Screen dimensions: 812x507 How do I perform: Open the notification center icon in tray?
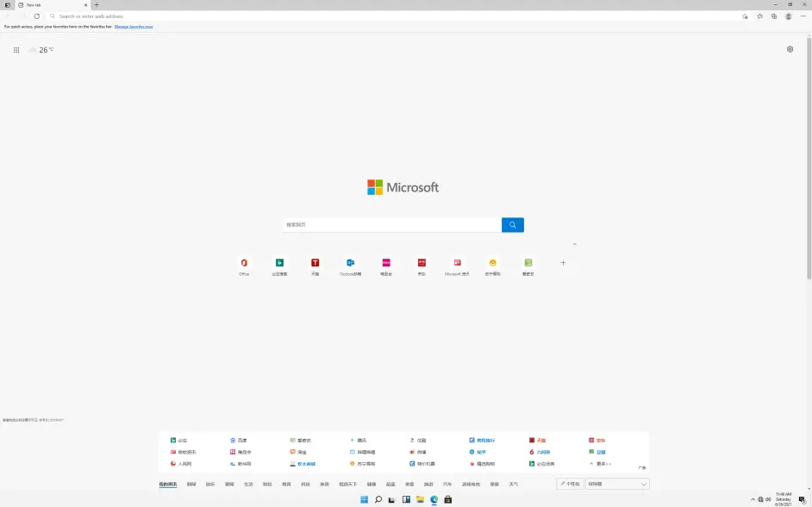(x=803, y=499)
